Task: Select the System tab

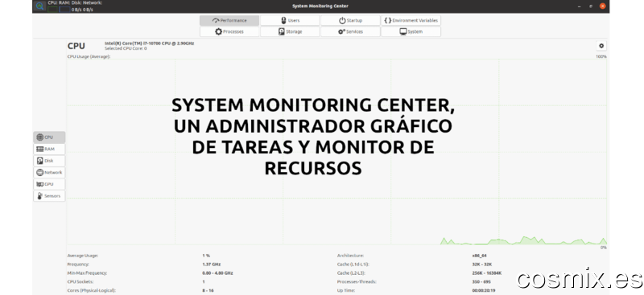Action: point(411,31)
